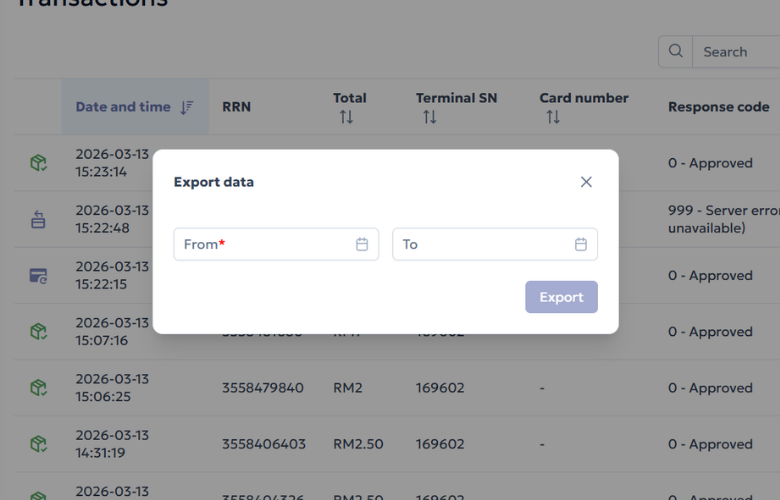Select the 2026-03-13 15:22:48 date cell
The width and height of the screenshot is (780, 500).
point(112,219)
